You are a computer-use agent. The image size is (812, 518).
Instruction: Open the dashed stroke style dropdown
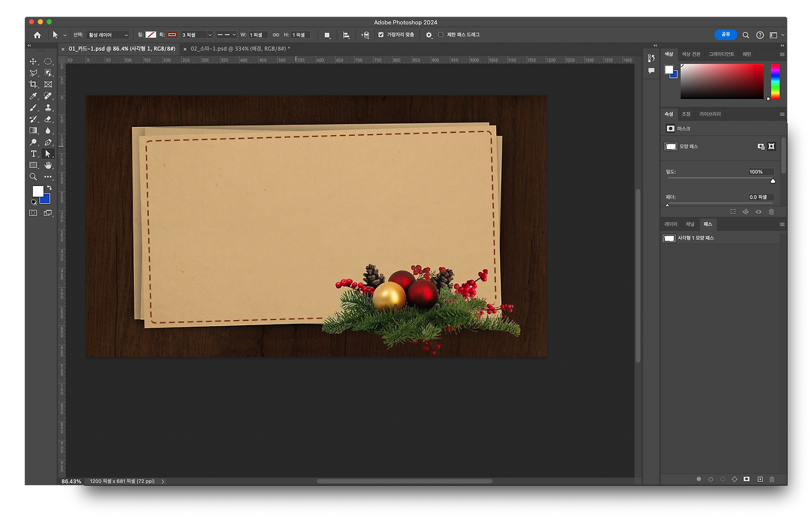click(x=226, y=35)
